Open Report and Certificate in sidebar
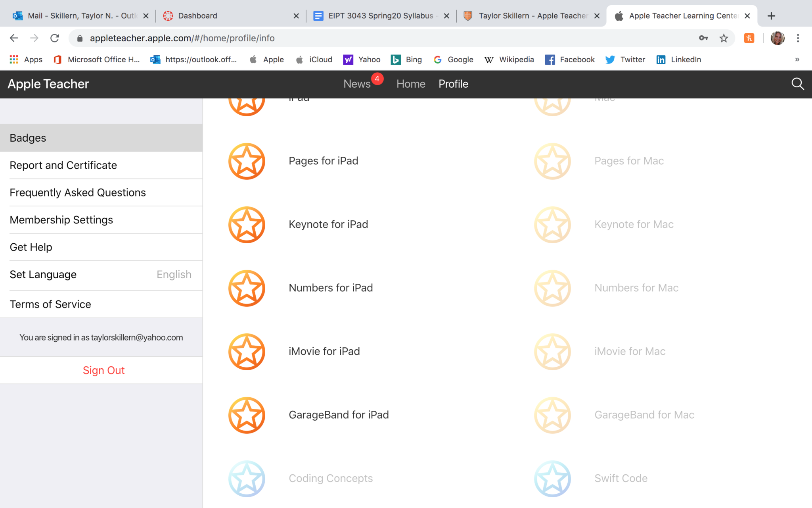 (63, 165)
